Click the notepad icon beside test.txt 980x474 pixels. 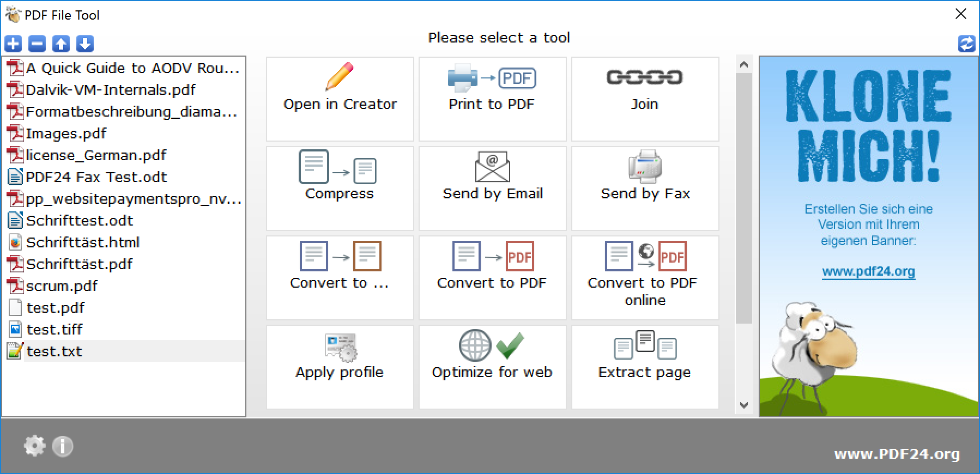click(x=15, y=351)
